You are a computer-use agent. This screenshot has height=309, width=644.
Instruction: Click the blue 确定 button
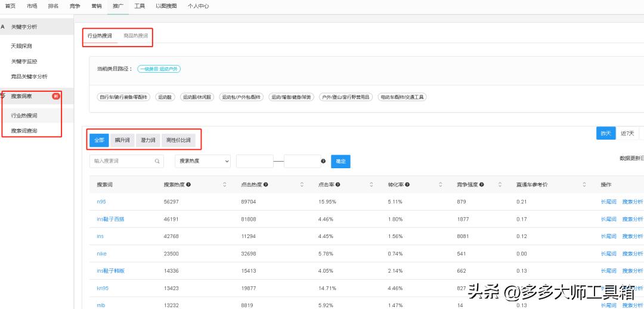pyautogui.click(x=340, y=161)
